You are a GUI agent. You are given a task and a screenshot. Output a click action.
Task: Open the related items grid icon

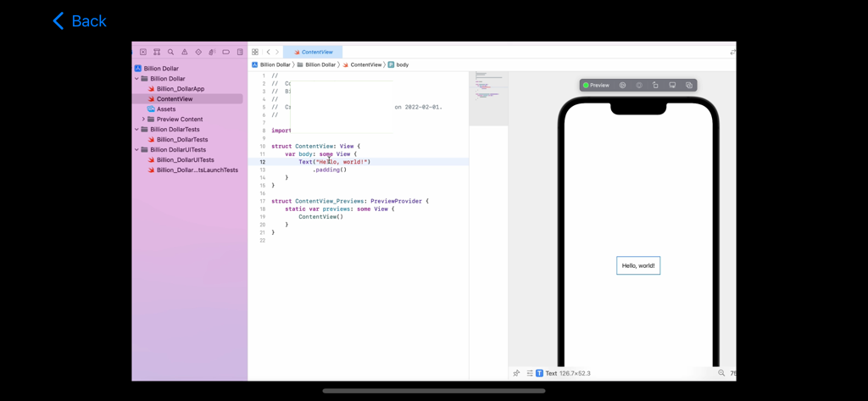pyautogui.click(x=255, y=52)
